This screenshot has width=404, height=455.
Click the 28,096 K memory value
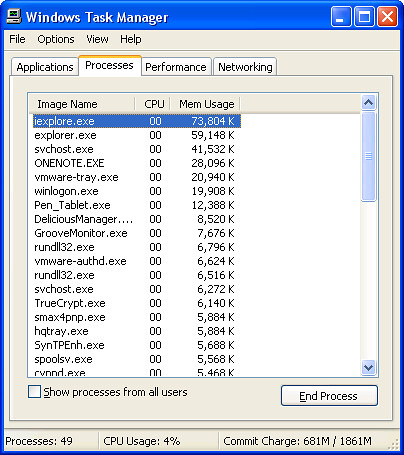[x=213, y=163]
